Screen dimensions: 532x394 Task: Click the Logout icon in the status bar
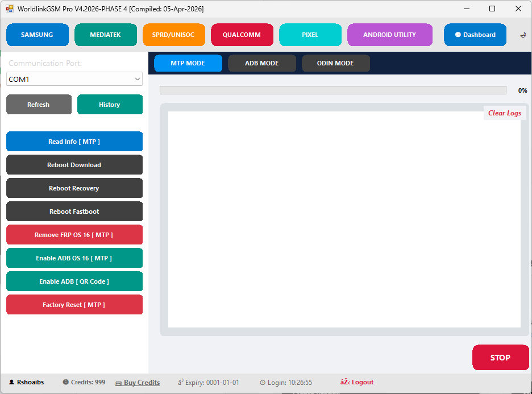click(345, 382)
